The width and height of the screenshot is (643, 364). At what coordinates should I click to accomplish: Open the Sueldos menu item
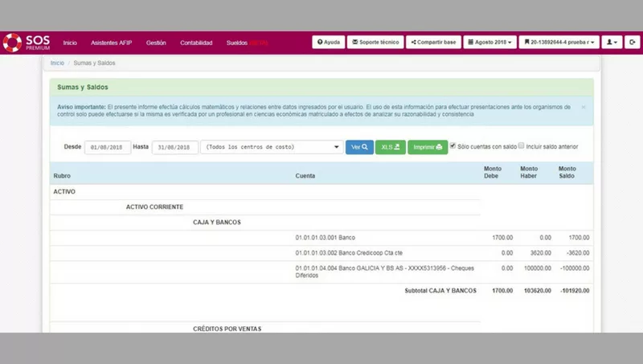pos(237,43)
